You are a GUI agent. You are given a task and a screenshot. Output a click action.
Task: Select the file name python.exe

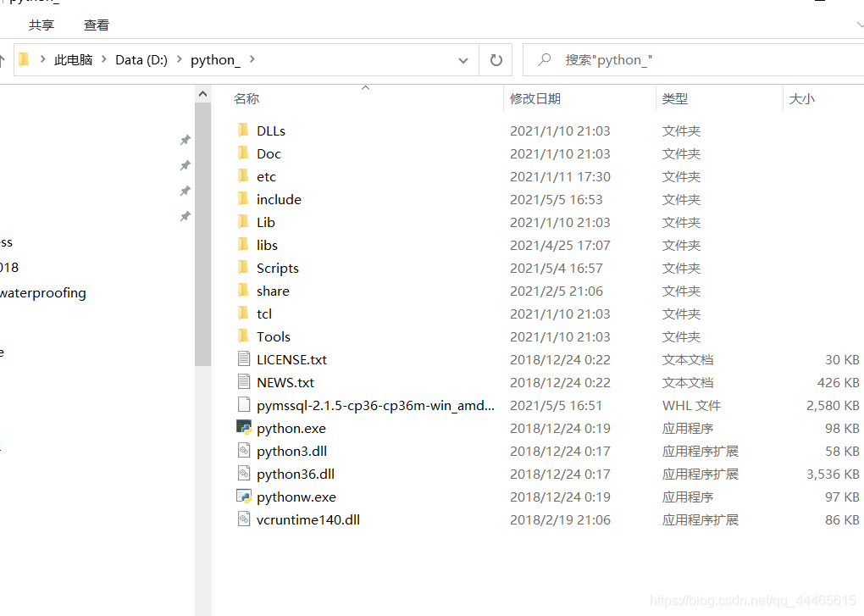pyautogui.click(x=291, y=428)
